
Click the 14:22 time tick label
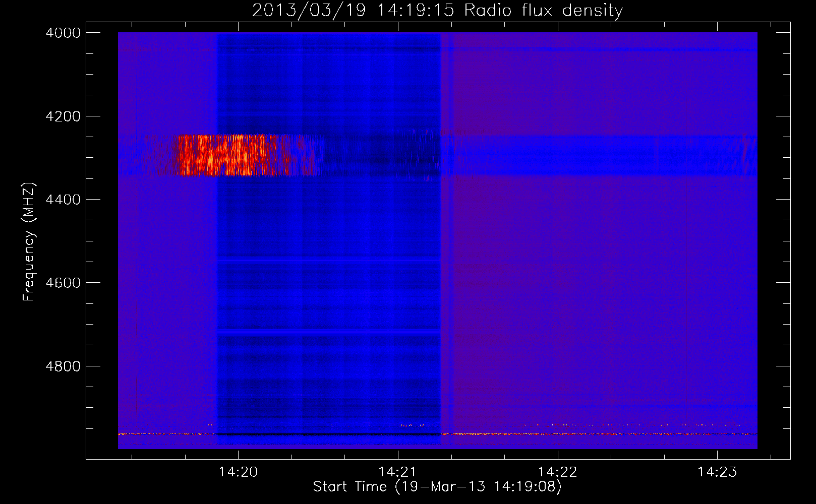tap(557, 472)
